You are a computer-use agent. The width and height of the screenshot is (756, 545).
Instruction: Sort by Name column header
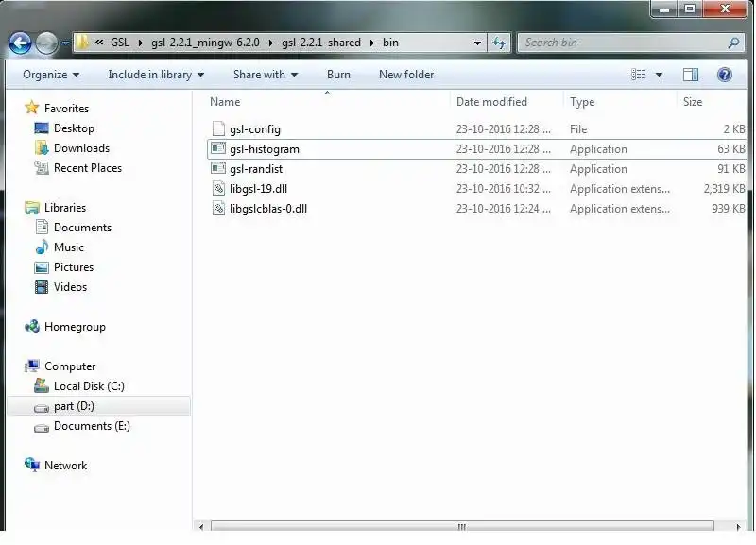pyautogui.click(x=225, y=102)
